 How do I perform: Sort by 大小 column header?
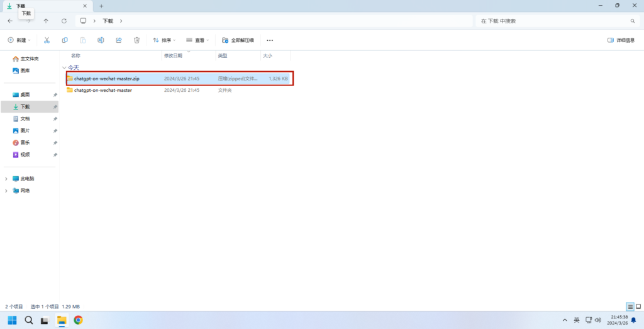pos(267,55)
